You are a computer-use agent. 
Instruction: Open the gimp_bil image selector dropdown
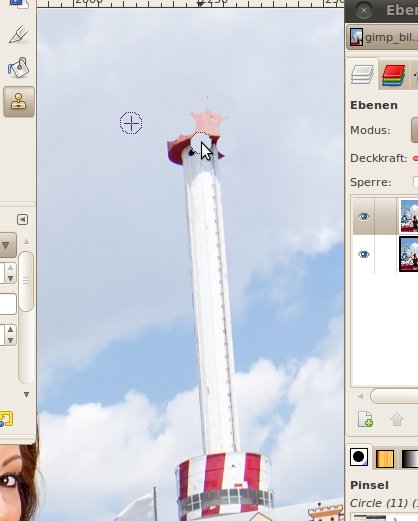(x=382, y=37)
